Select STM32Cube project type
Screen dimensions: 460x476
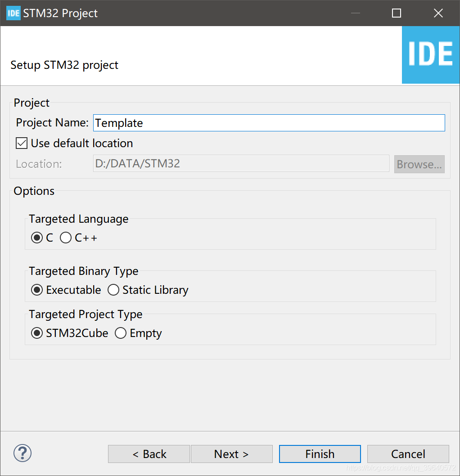(x=37, y=333)
